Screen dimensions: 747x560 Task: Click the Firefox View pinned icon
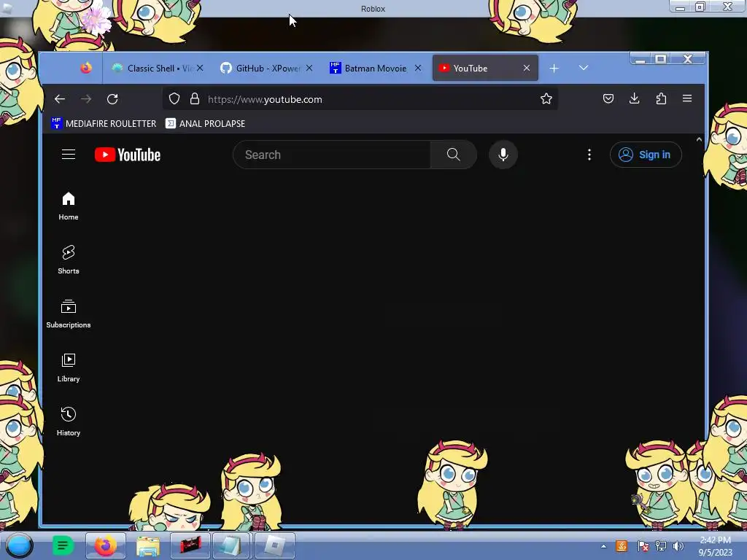86,68
